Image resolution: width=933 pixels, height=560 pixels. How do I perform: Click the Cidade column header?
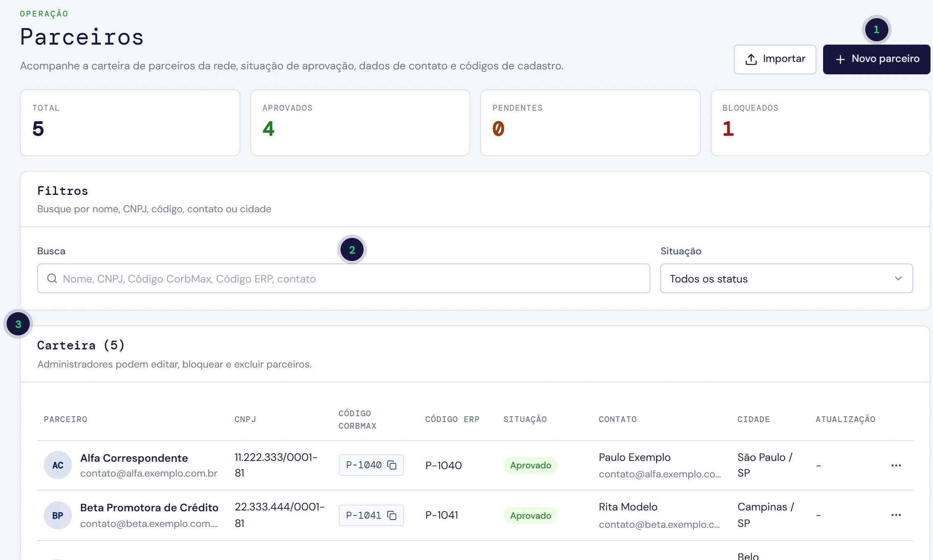(753, 419)
